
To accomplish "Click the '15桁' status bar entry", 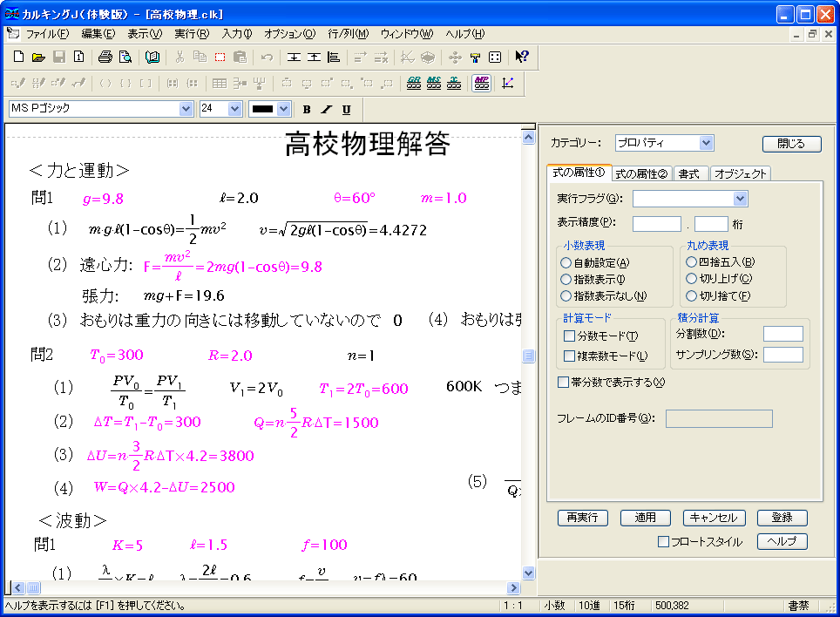I will coord(624,605).
